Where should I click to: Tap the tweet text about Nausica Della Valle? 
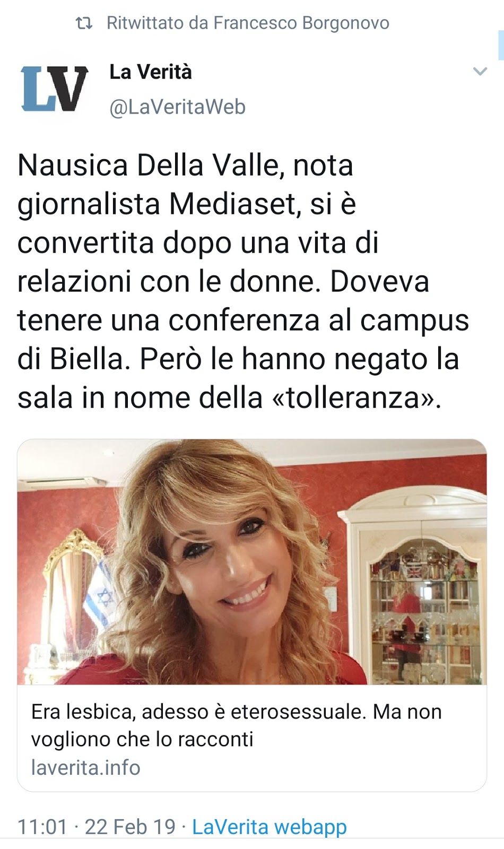tap(243, 281)
